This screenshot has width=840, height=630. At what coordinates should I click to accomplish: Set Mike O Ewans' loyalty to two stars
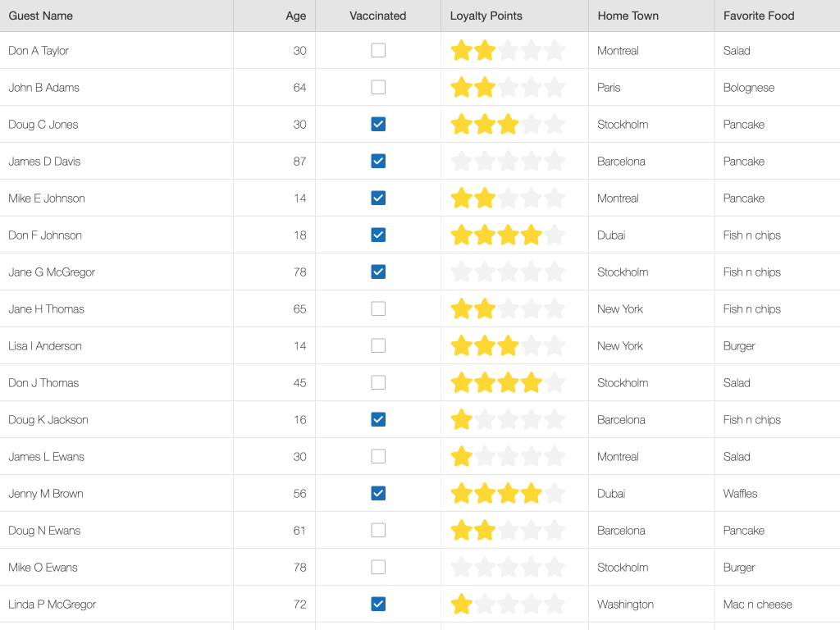click(x=485, y=568)
